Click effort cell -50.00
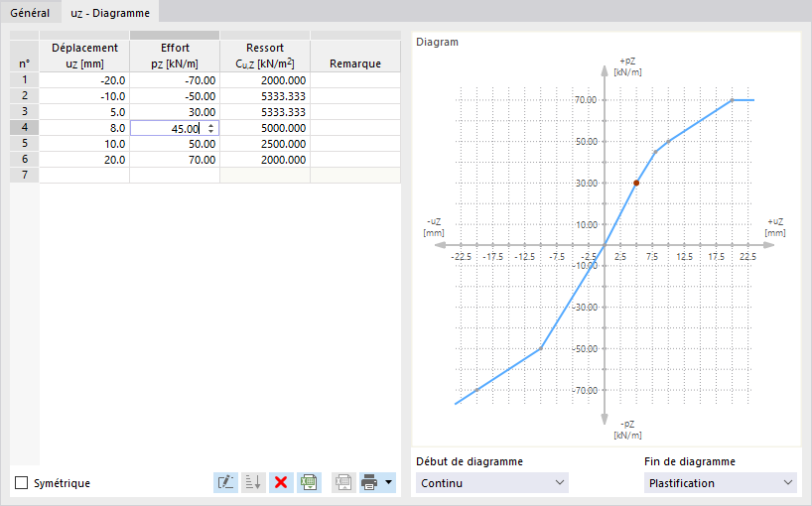Viewport: 812px width, 506px height. (175, 95)
